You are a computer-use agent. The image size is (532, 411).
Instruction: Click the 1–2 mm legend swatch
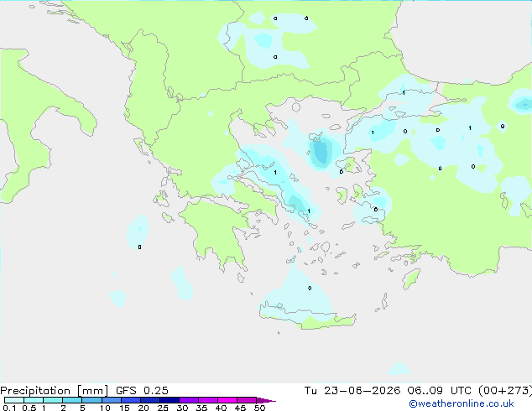tap(53, 400)
